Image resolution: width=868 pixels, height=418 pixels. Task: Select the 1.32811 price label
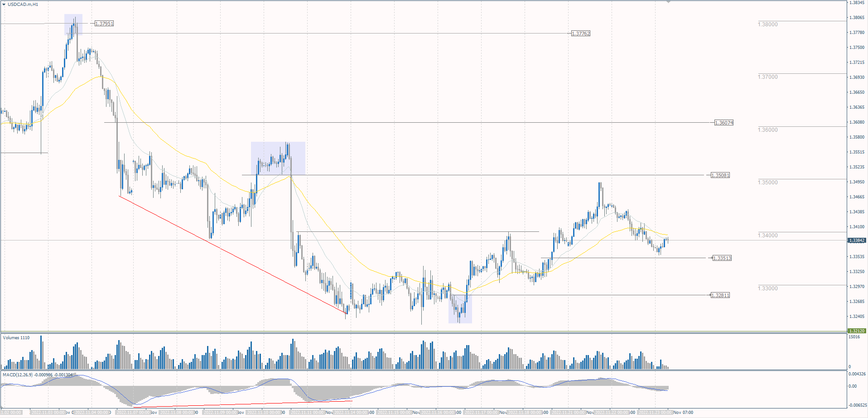pyautogui.click(x=720, y=295)
